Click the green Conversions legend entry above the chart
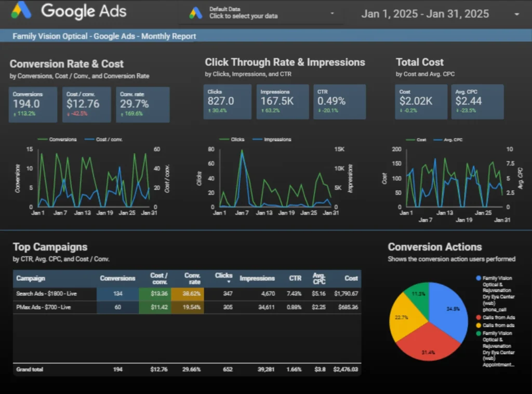Image resolution: width=532 pixels, height=394 pixels. click(57, 139)
